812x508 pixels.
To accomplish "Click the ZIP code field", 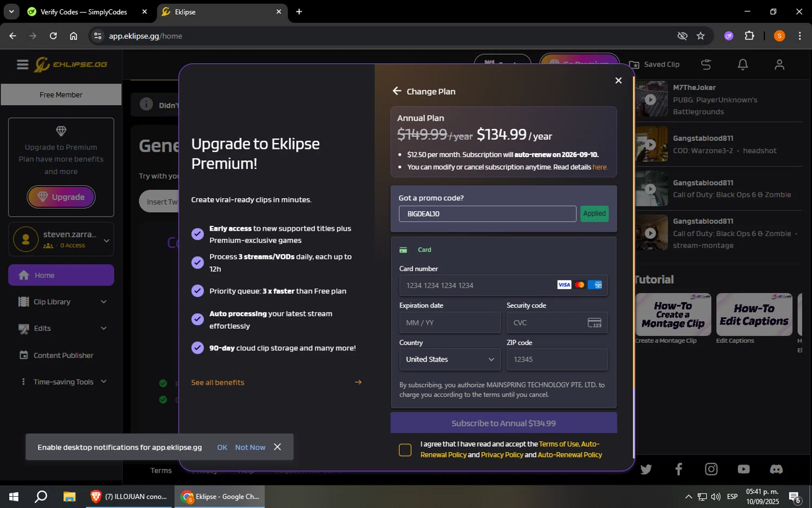I will tap(557, 360).
